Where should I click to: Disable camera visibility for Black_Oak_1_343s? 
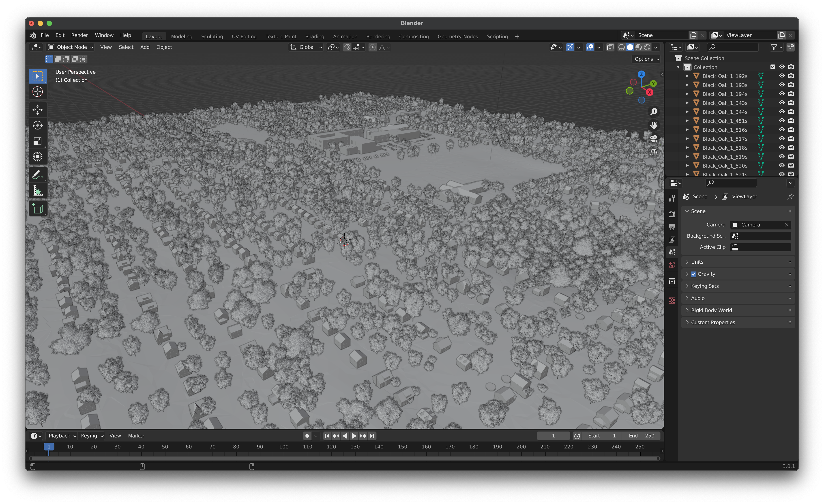pos(791,102)
